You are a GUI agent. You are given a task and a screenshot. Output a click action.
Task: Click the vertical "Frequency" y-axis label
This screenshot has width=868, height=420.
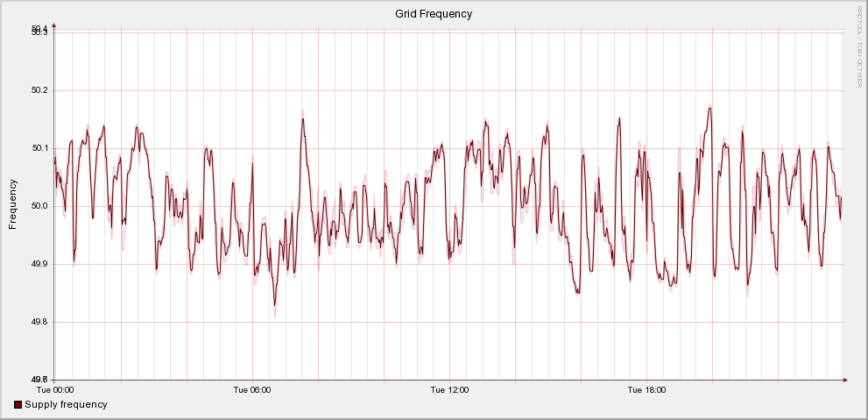[13, 203]
